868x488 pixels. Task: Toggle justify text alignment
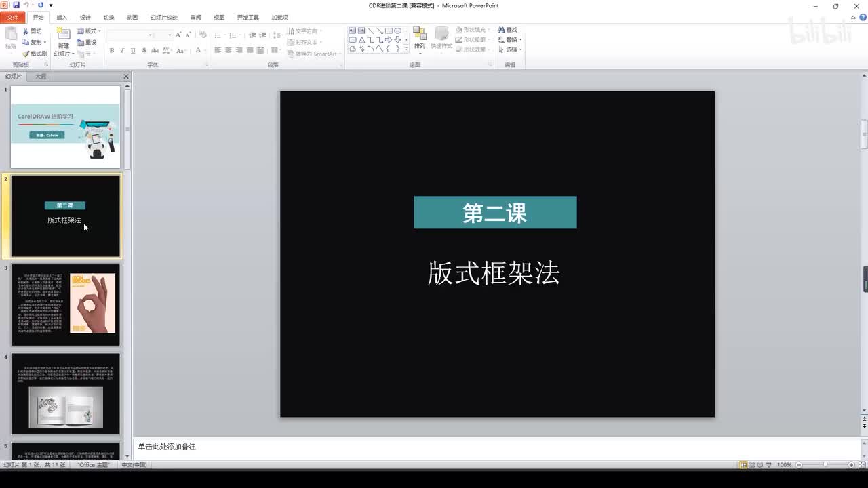pyautogui.click(x=250, y=50)
